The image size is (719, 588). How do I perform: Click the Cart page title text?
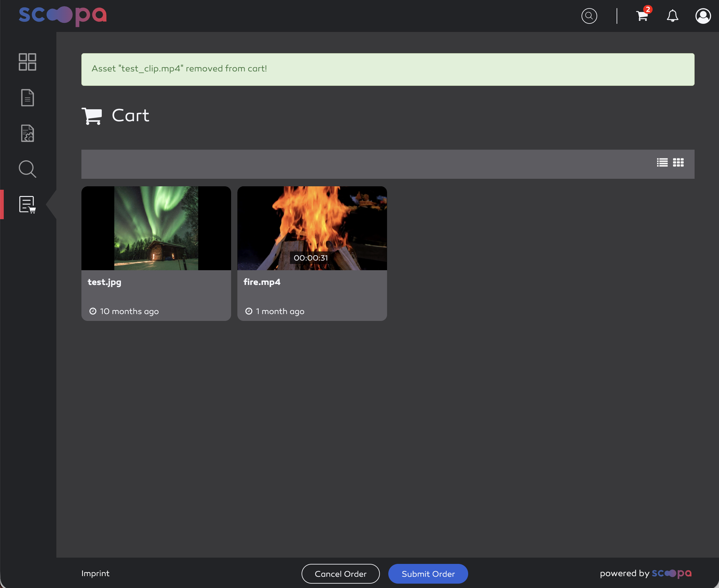click(130, 116)
